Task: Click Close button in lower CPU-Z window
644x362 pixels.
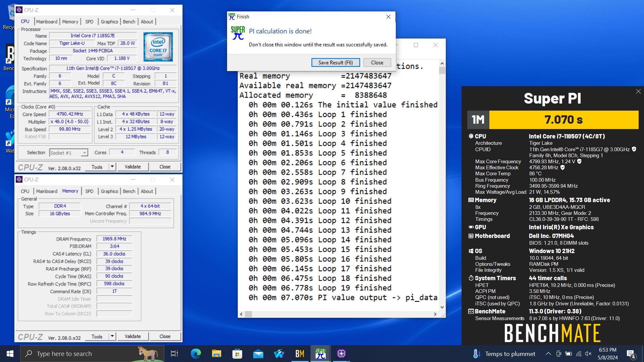Action: click(x=165, y=336)
